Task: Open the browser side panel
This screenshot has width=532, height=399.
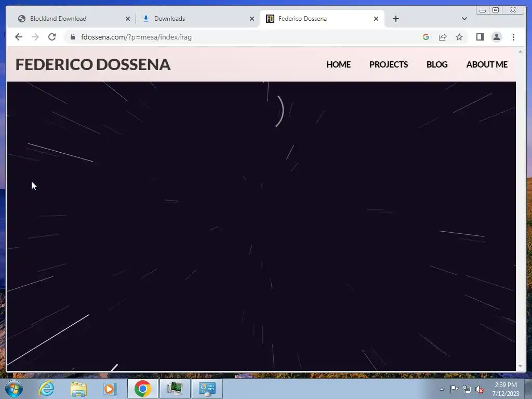Action: coord(480,37)
